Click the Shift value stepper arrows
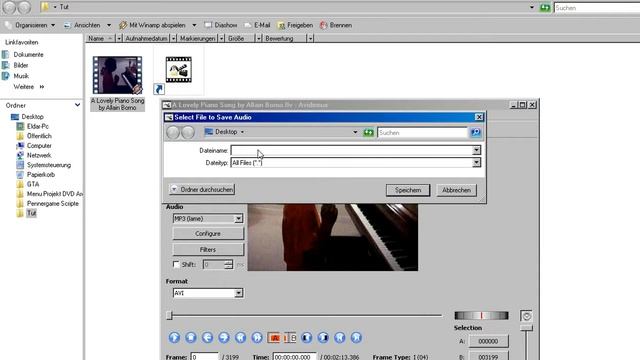The width and height of the screenshot is (640, 360). 229,264
